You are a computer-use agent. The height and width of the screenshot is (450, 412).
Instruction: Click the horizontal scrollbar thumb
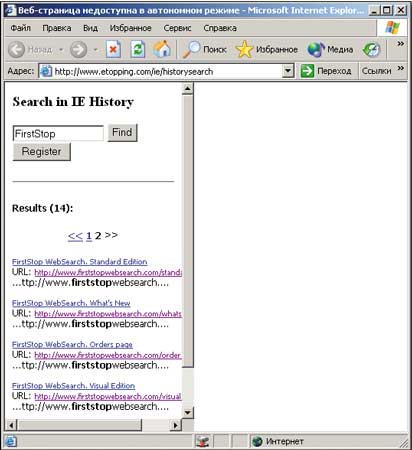point(79,425)
